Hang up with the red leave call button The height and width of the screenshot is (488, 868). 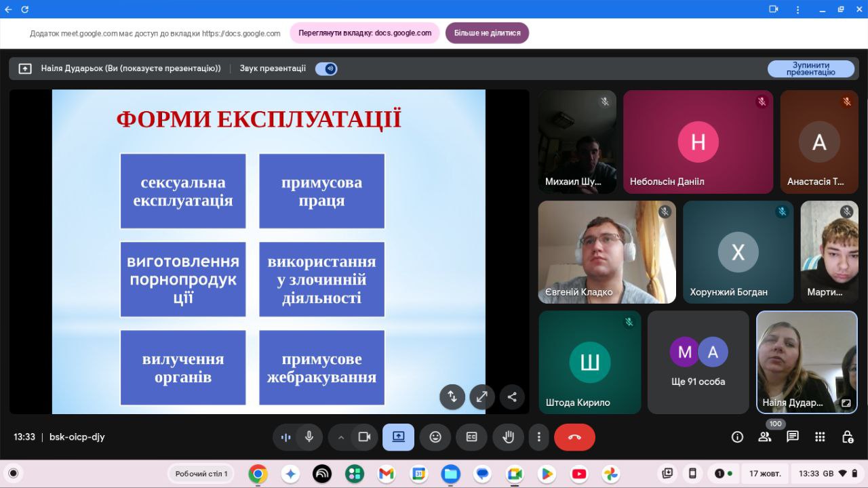[x=574, y=437]
